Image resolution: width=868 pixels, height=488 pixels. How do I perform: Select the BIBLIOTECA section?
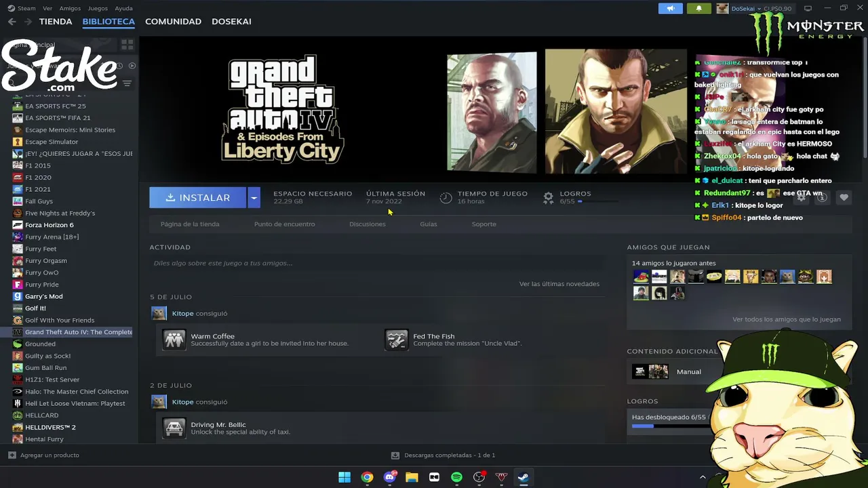(x=108, y=22)
